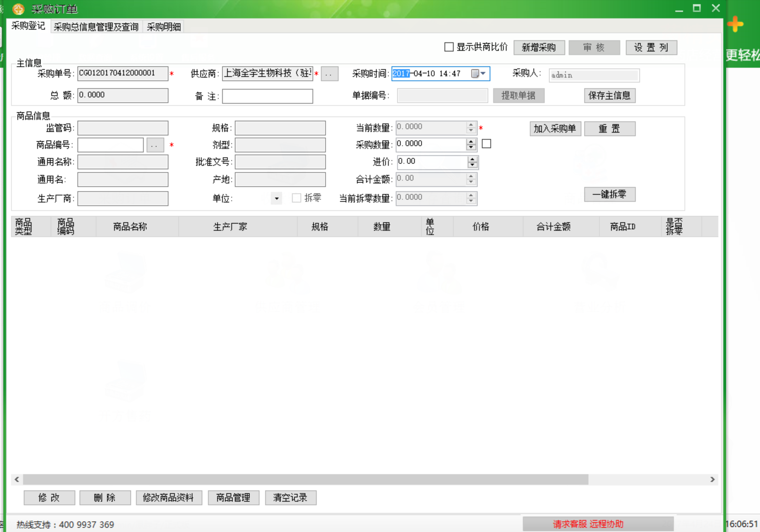
Task: Click the 删除 button
Action: [x=105, y=498]
